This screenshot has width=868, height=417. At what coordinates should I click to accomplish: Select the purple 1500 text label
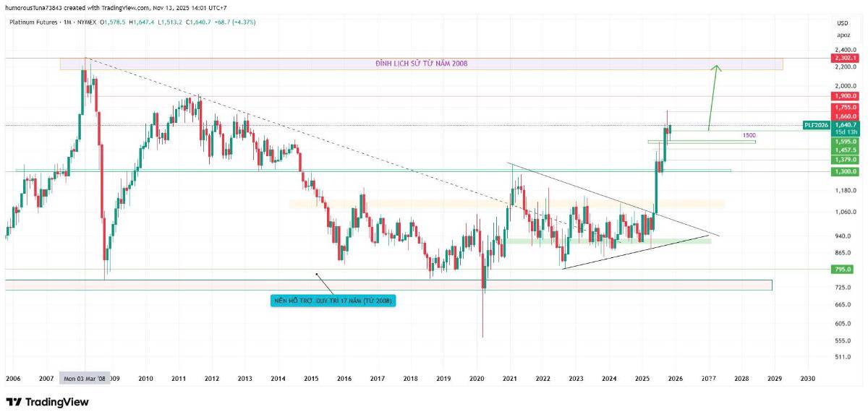[x=749, y=135]
